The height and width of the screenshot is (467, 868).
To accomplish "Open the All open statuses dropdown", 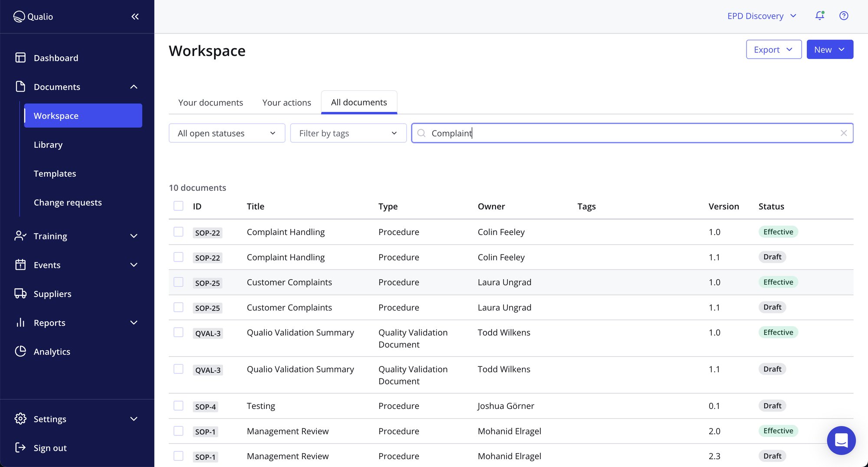I will point(227,133).
